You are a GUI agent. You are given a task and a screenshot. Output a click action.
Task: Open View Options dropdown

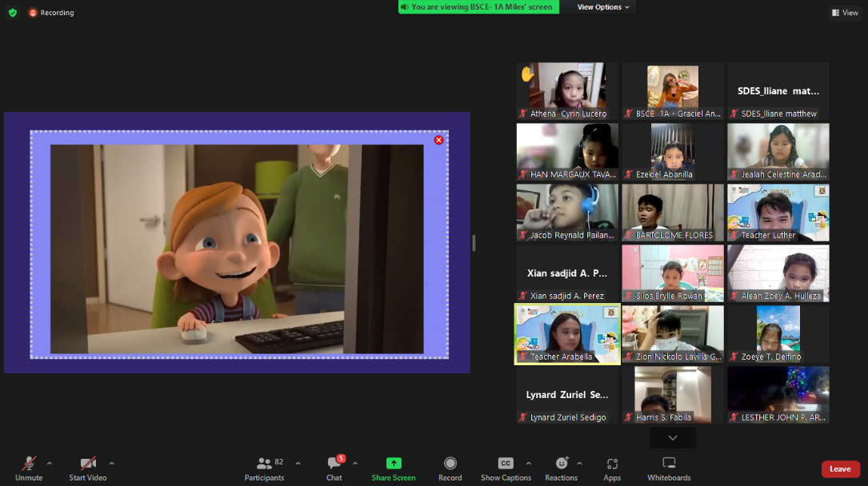click(603, 7)
